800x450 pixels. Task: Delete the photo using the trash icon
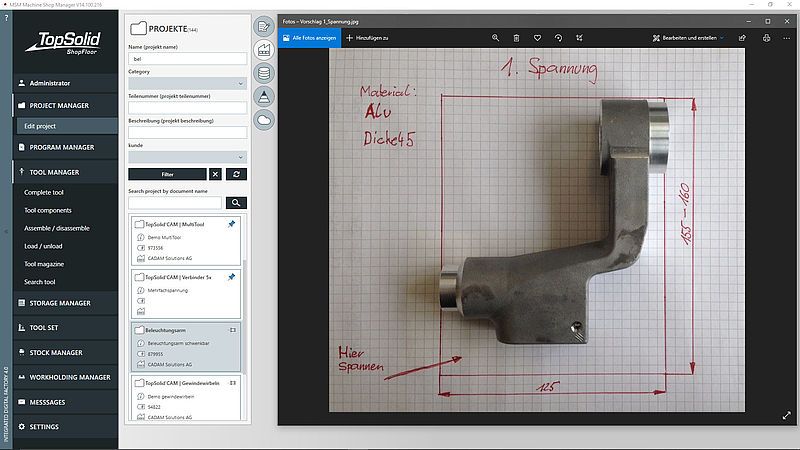pos(516,38)
